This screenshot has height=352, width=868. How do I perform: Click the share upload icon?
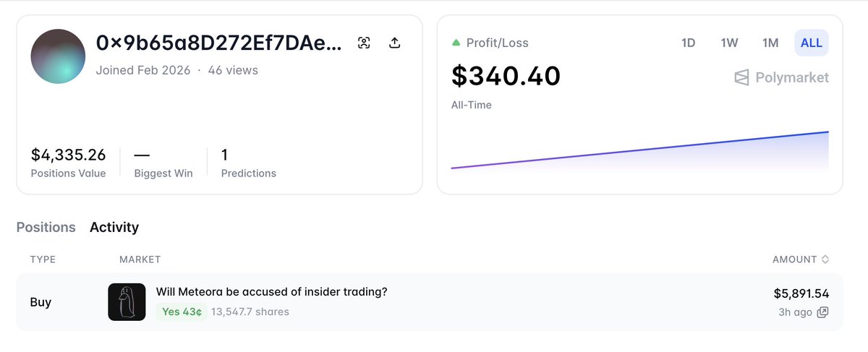click(x=394, y=43)
